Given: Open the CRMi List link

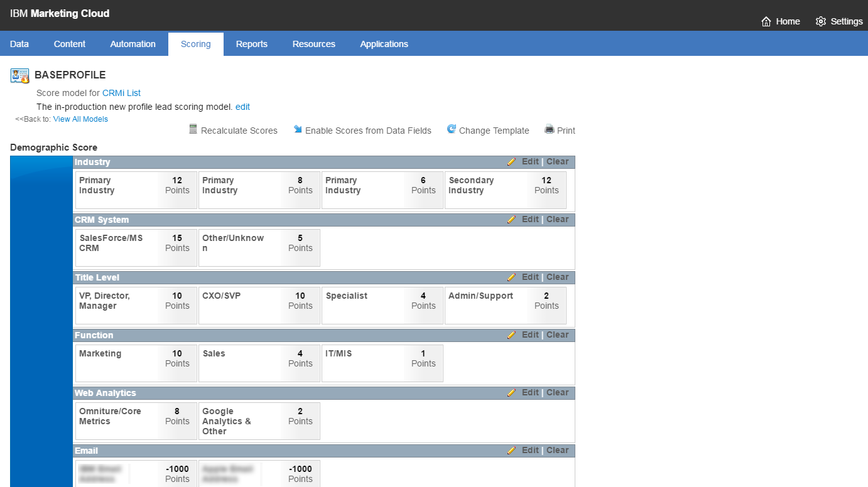Looking at the screenshot, I should click(121, 93).
